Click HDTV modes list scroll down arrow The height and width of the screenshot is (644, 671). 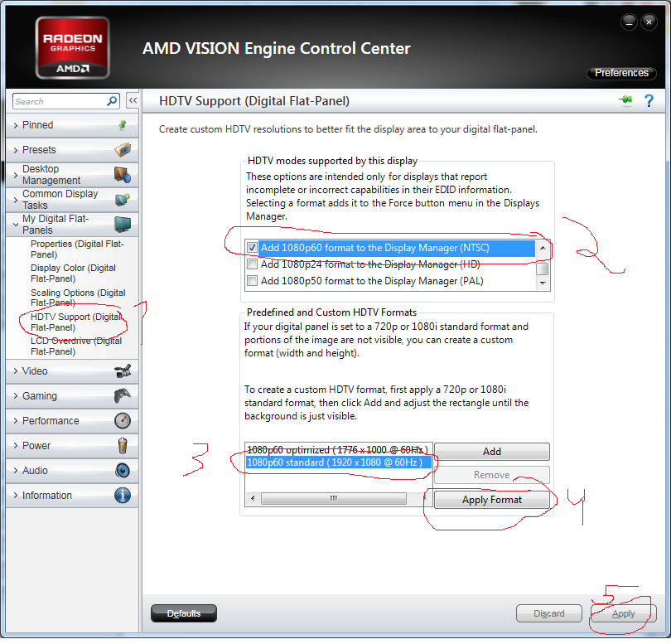coord(543,283)
